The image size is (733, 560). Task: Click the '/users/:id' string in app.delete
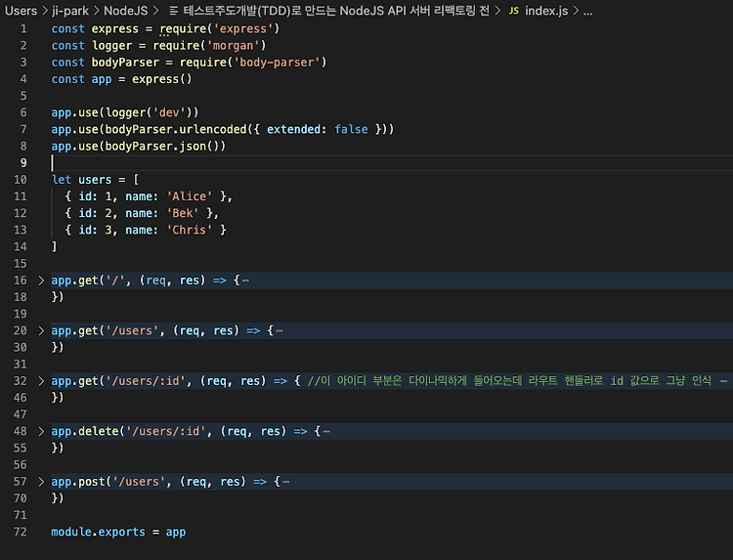[165, 431]
